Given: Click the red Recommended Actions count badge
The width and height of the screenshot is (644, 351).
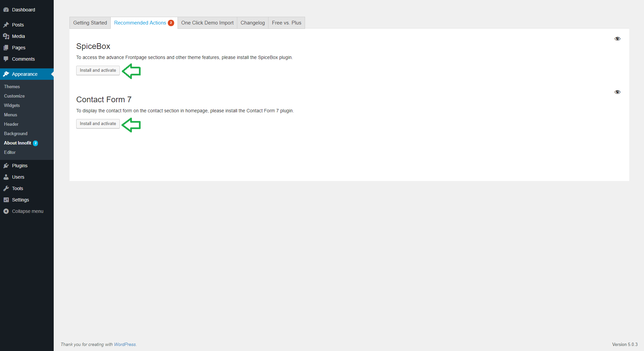Looking at the screenshot, I should pyautogui.click(x=171, y=23).
